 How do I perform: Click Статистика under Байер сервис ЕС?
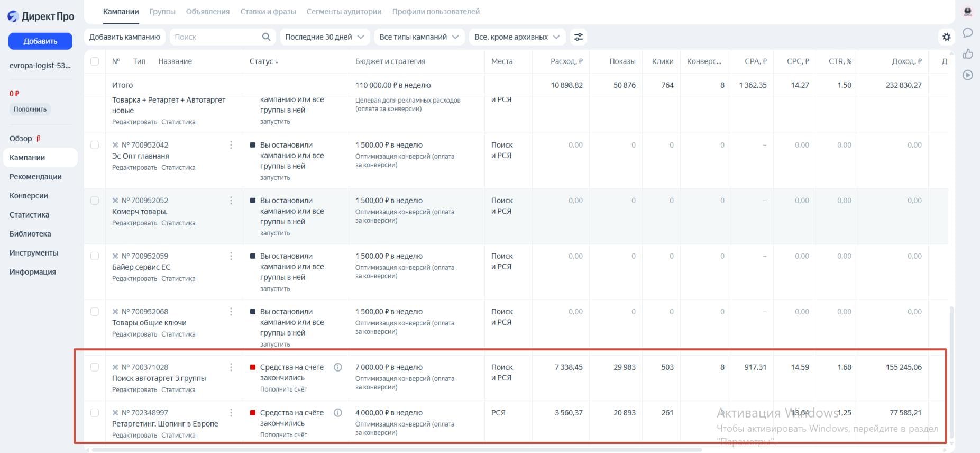click(178, 279)
